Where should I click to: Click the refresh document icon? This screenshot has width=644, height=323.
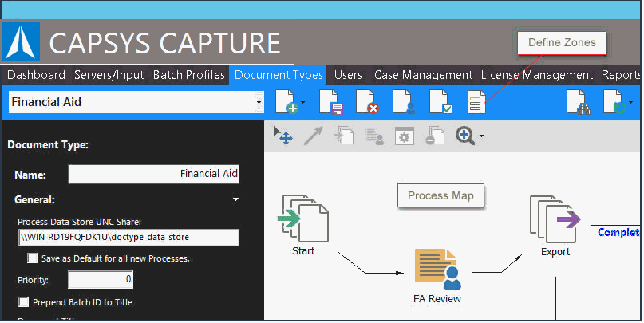[614, 102]
